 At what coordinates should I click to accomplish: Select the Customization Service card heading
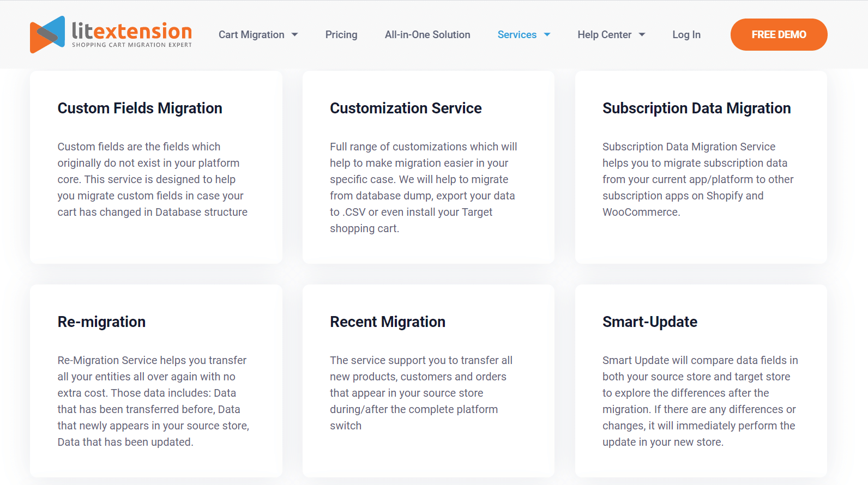point(406,108)
